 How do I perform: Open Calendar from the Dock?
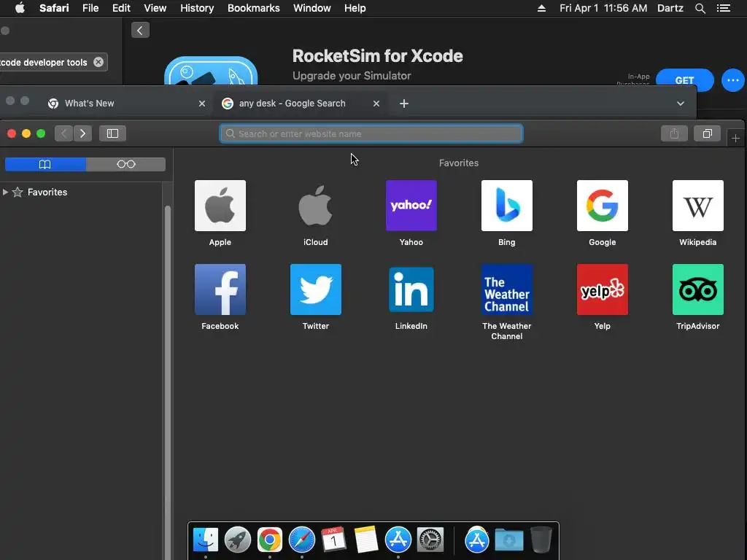[x=333, y=540]
